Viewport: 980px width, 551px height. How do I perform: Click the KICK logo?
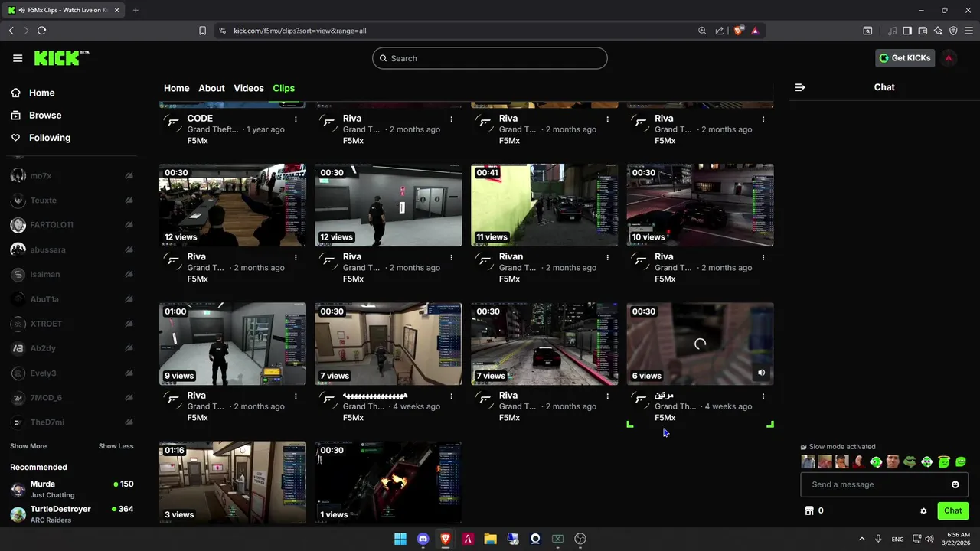(x=61, y=58)
